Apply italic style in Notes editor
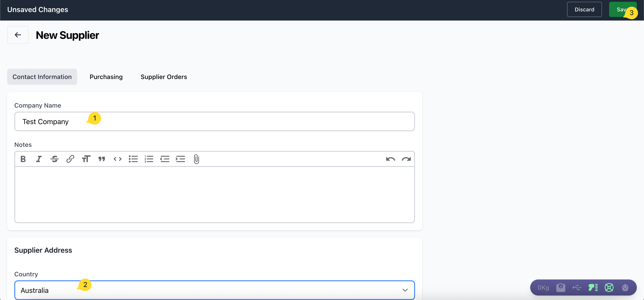 (x=39, y=159)
